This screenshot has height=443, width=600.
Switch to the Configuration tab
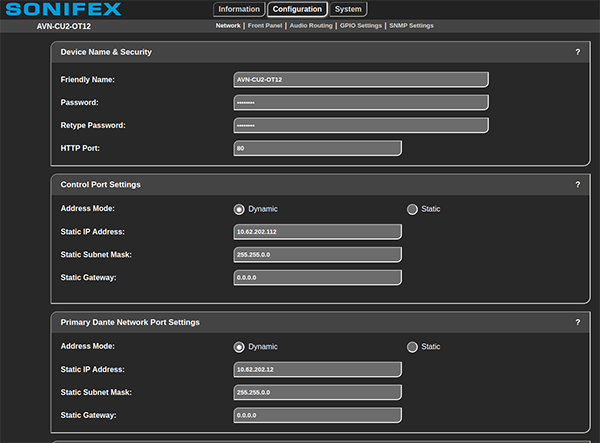click(x=297, y=9)
